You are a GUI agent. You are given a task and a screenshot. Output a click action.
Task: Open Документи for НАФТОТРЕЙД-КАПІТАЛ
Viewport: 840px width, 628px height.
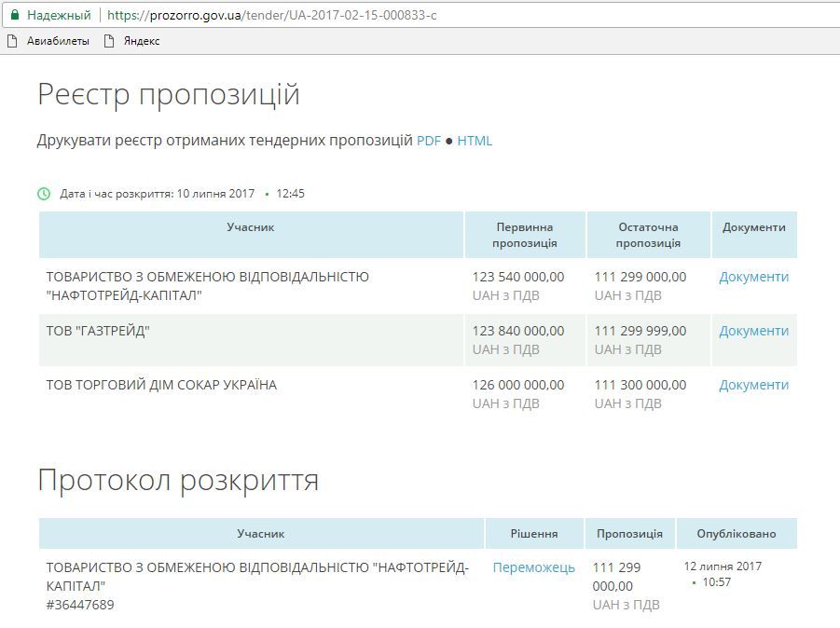pyautogui.click(x=753, y=277)
